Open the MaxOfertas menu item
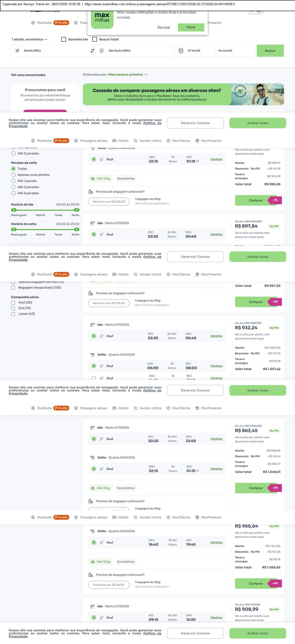 (x=178, y=141)
